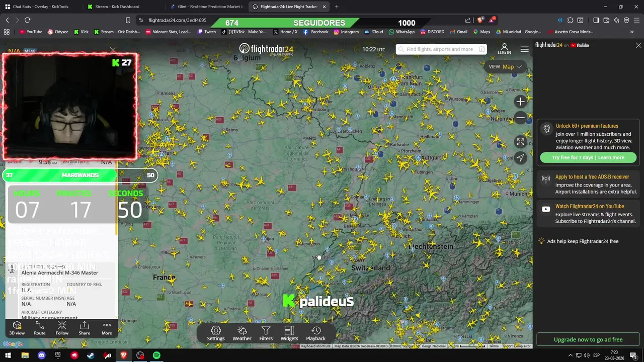Toggle fullscreen map view

(520, 142)
